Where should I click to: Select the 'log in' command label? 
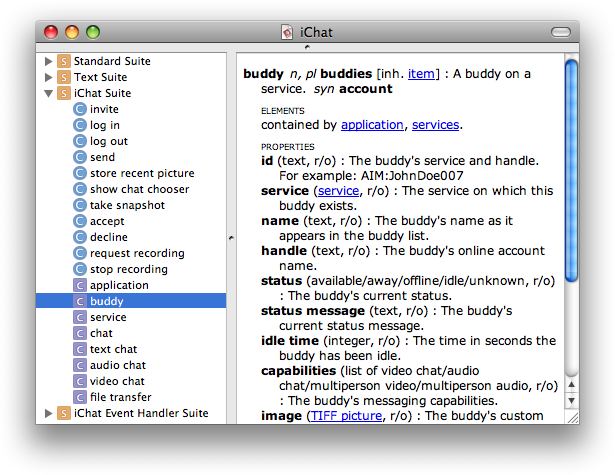(105, 126)
